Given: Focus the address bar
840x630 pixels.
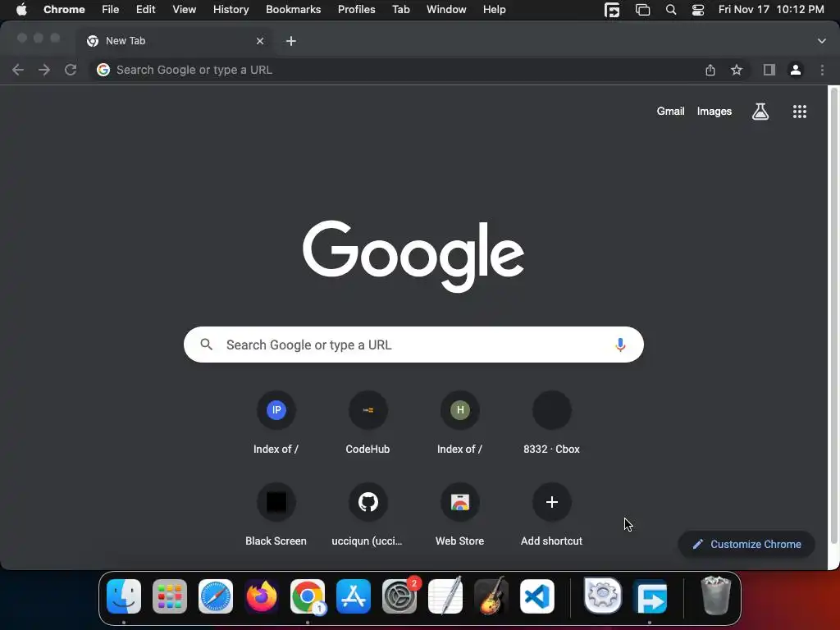Looking at the screenshot, I should coord(396,70).
